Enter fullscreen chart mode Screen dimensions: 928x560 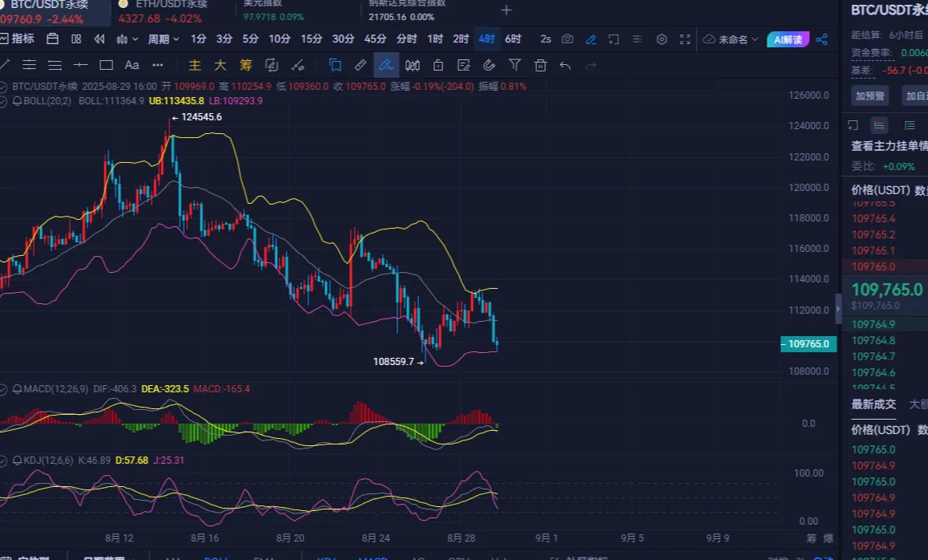[x=686, y=39]
